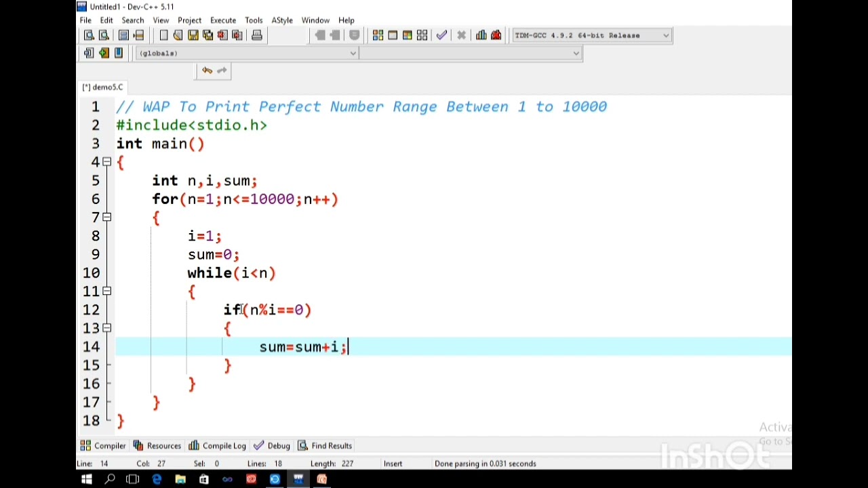
Task: Click the Profile analysis bar-chart icon
Action: coord(481,35)
